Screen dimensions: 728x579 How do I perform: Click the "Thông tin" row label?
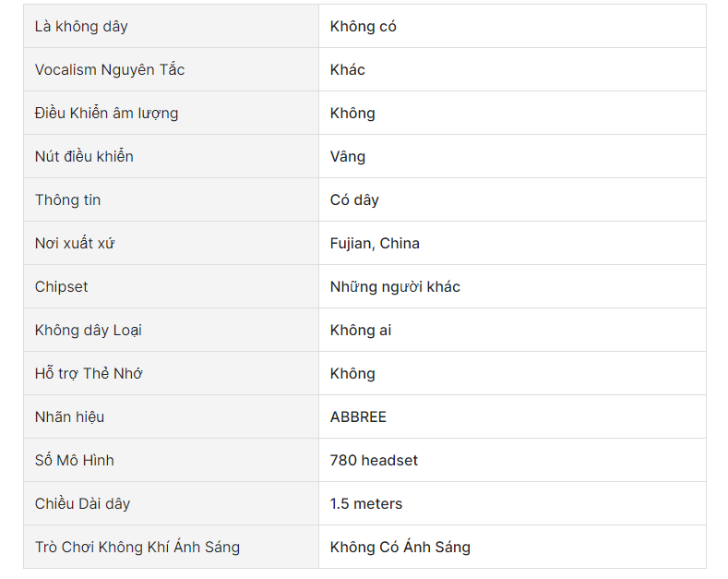pyautogui.click(x=68, y=200)
